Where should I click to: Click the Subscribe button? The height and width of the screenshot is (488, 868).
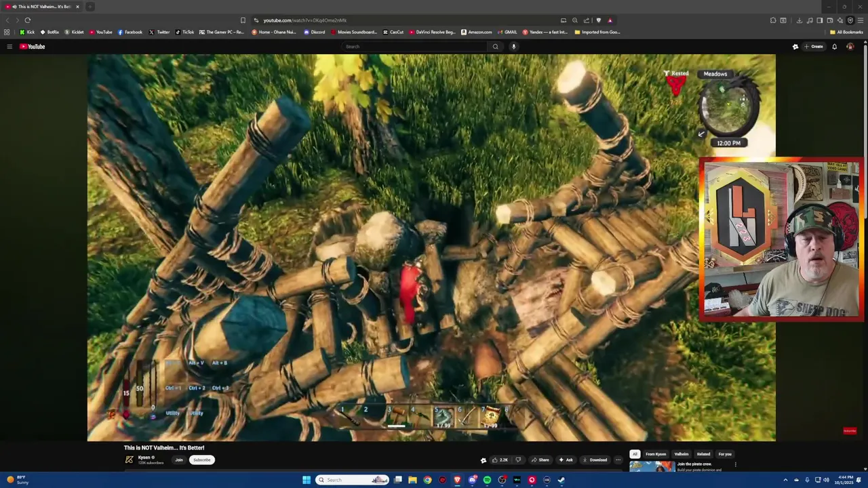(x=202, y=460)
